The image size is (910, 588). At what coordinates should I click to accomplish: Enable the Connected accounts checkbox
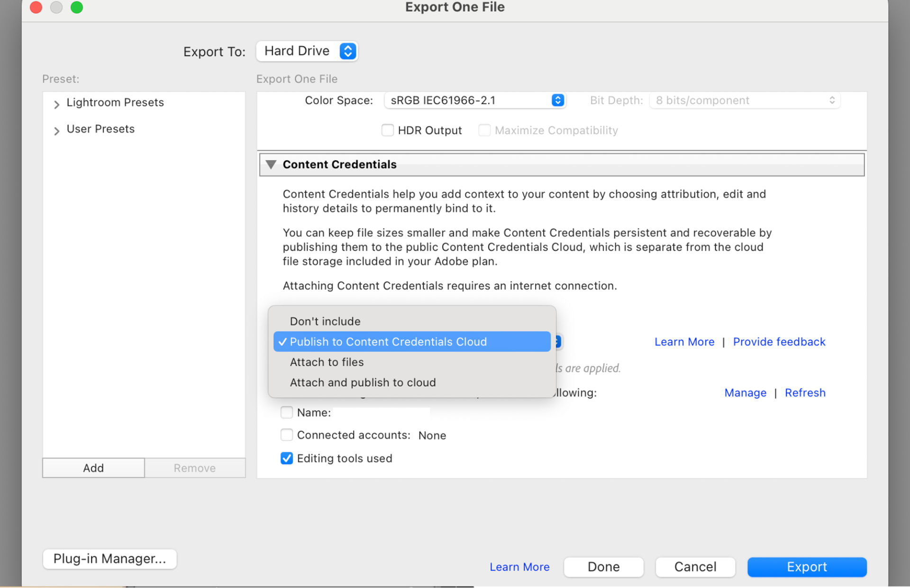287,434
